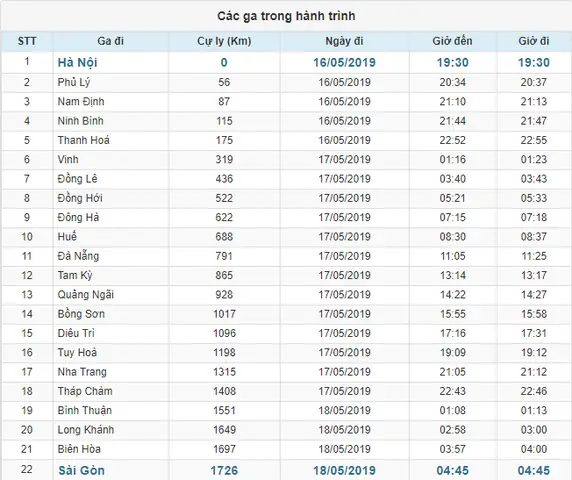Click arrival time 21:05 at Nha Trang
Image resolution: width=572 pixels, height=480 pixels.
pyautogui.click(x=452, y=372)
